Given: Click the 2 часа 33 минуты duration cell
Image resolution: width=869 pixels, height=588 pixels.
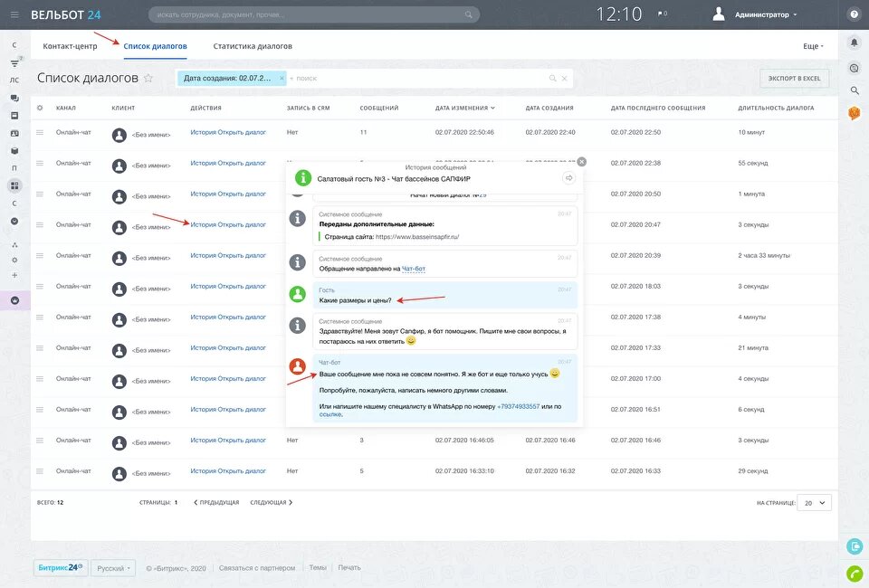Looking at the screenshot, I should [x=764, y=256].
